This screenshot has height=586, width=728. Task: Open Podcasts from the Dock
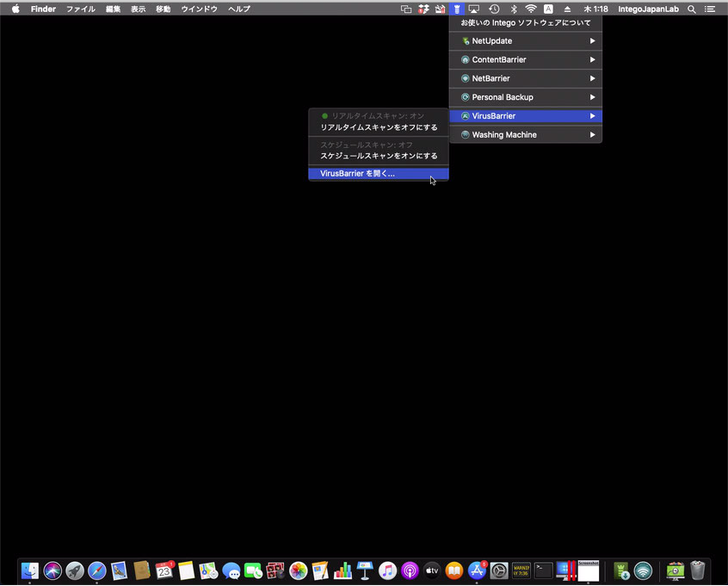(410, 571)
